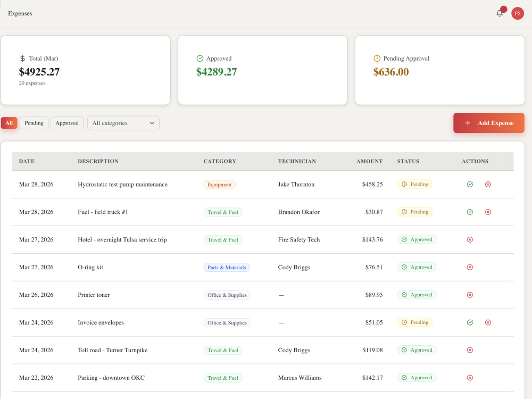The image size is (532, 399).
Task: Click the $4925.27 total amount
Action: 39,72
